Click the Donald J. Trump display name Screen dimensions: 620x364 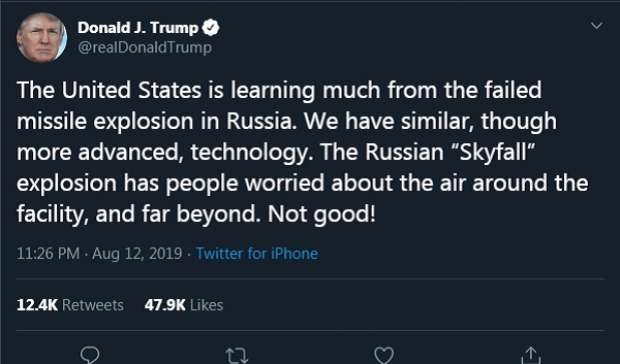[x=138, y=28]
